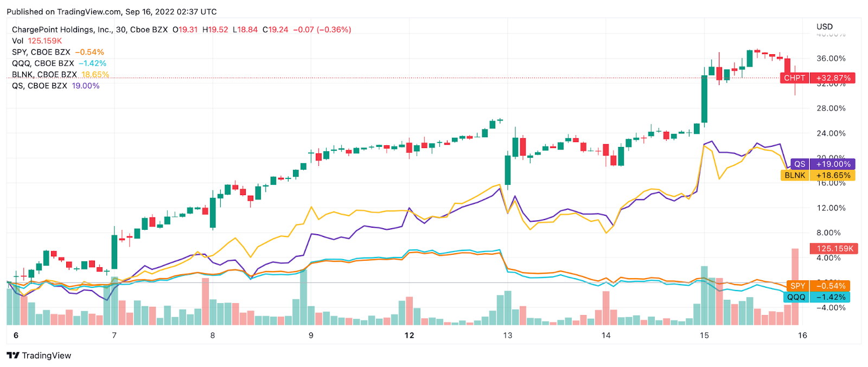This screenshot has width=868, height=367.
Task: Click the O19.31 open price value
Action: (x=185, y=30)
